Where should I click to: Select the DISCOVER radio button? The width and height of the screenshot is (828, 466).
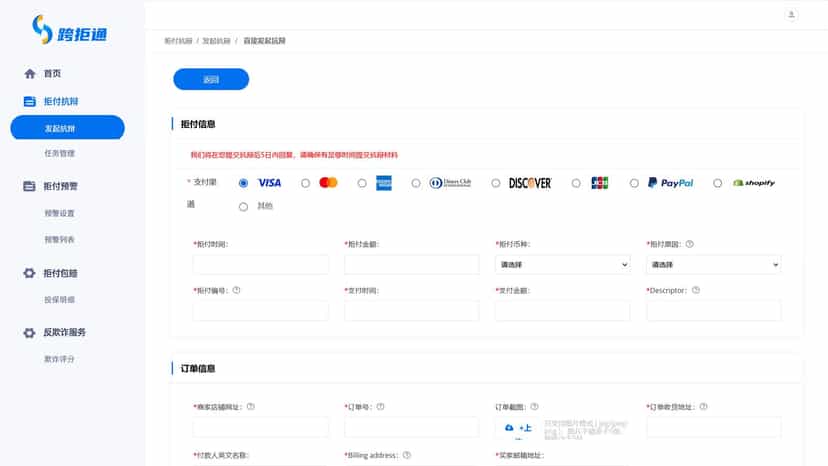tap(495, 183)
